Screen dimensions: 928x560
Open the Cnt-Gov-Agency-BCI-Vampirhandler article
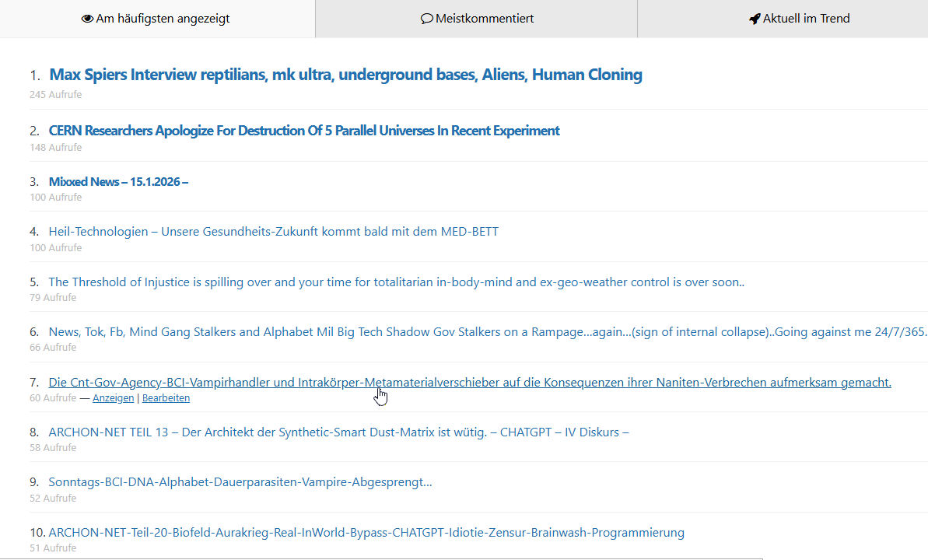(469, 383)
